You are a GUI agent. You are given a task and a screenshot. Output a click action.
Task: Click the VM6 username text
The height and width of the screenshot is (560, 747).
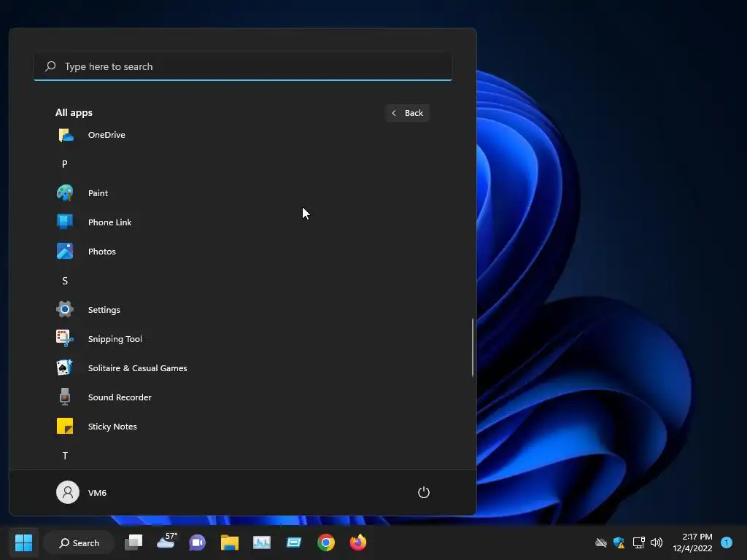pyautogui.click(x=97, y=493)
